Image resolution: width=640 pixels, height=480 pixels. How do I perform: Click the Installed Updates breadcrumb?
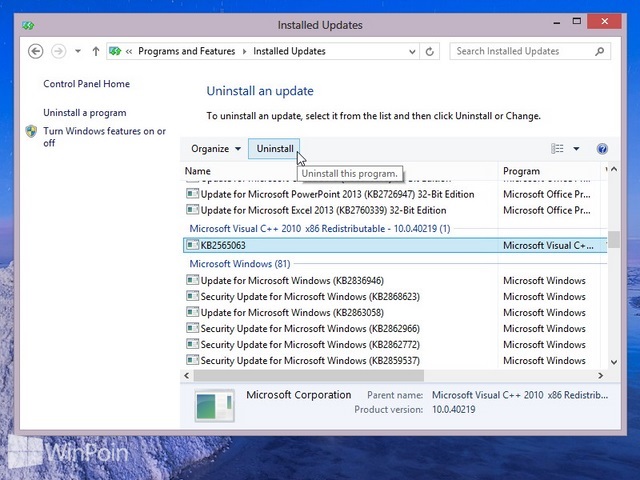pos(289,51)
